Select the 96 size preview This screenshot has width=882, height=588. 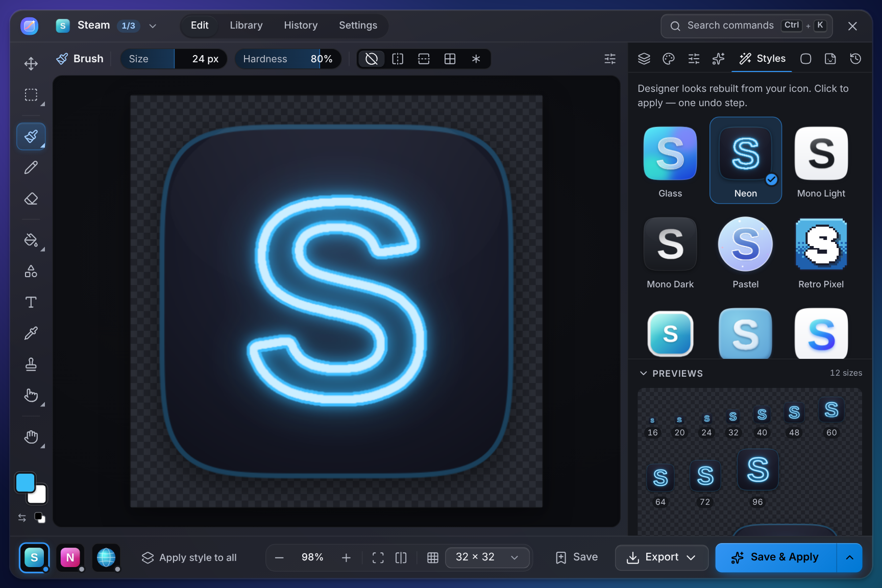pyautogui.click(x=757, y=478)
